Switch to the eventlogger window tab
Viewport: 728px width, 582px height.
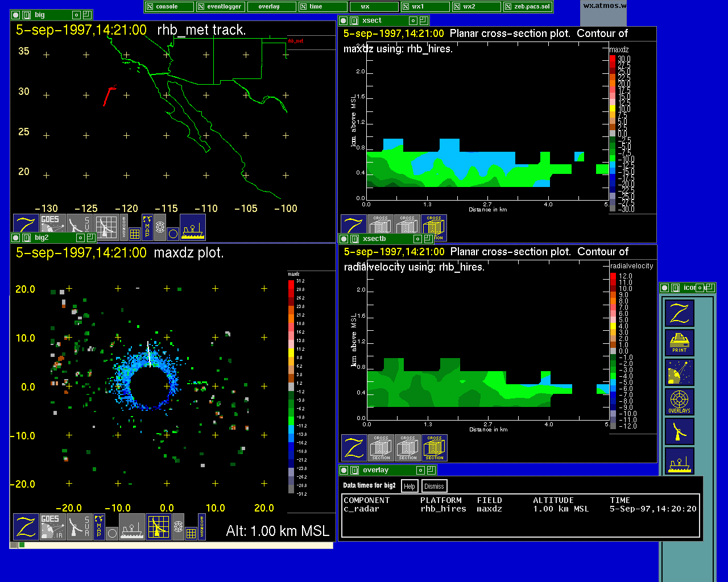(221, 7)
